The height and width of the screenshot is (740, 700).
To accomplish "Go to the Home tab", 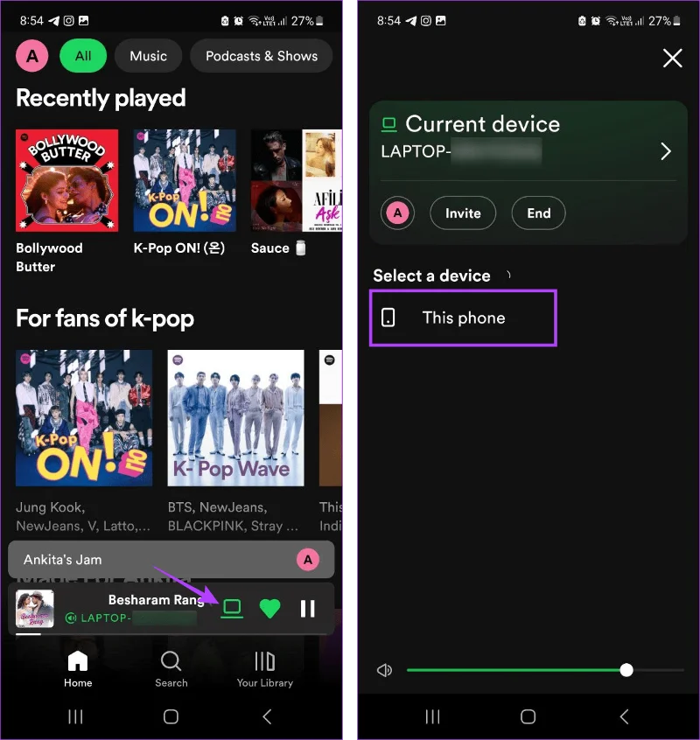I will point(78,669).
